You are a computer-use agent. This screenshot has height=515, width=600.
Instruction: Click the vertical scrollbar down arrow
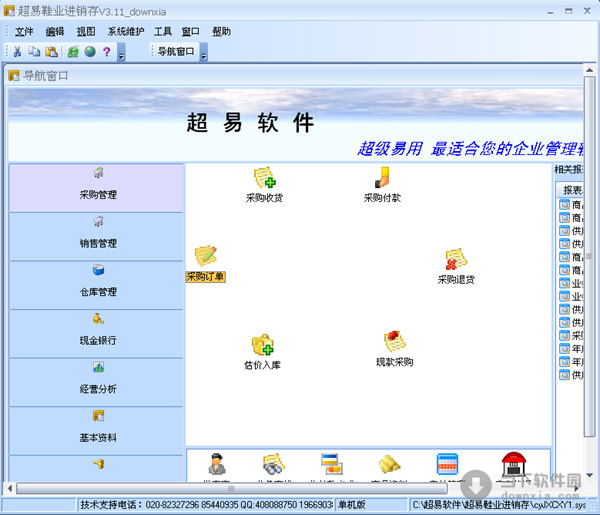pyautogui.click(x=589, y=475)
